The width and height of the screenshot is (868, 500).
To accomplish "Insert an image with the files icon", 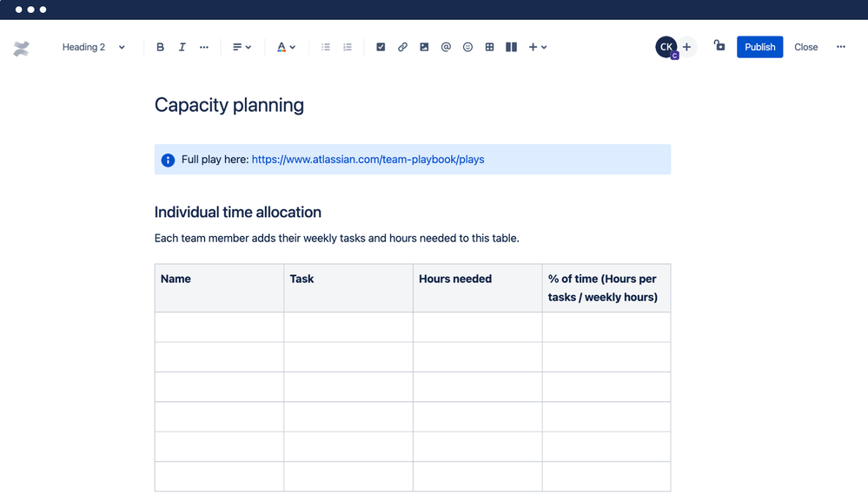I will (424, 47).
